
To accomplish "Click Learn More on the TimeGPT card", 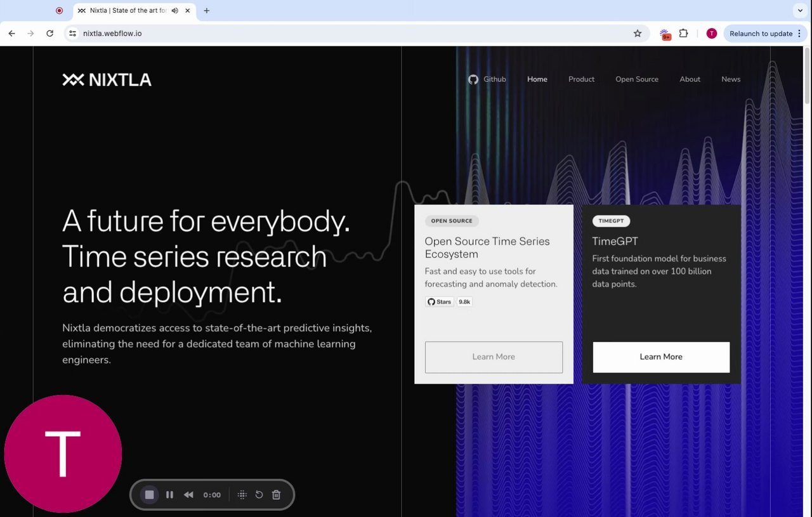I will (661, 357).
